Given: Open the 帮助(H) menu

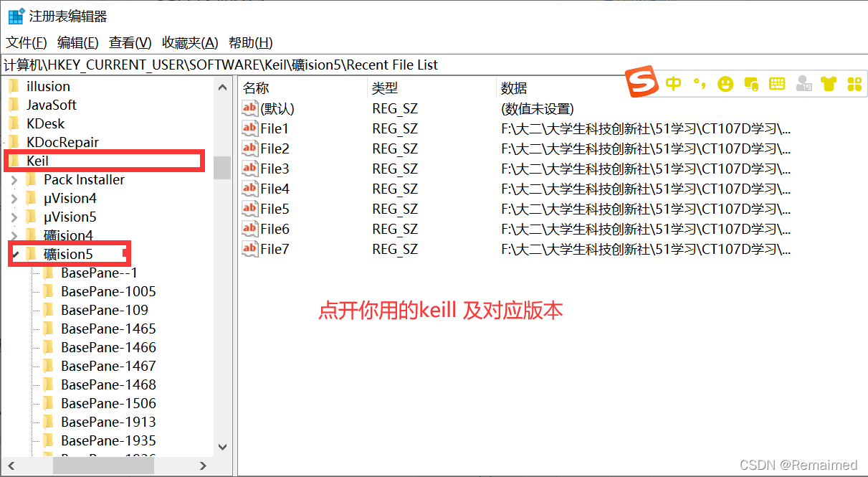Looking at the screenshot, I should pos(251,42).
